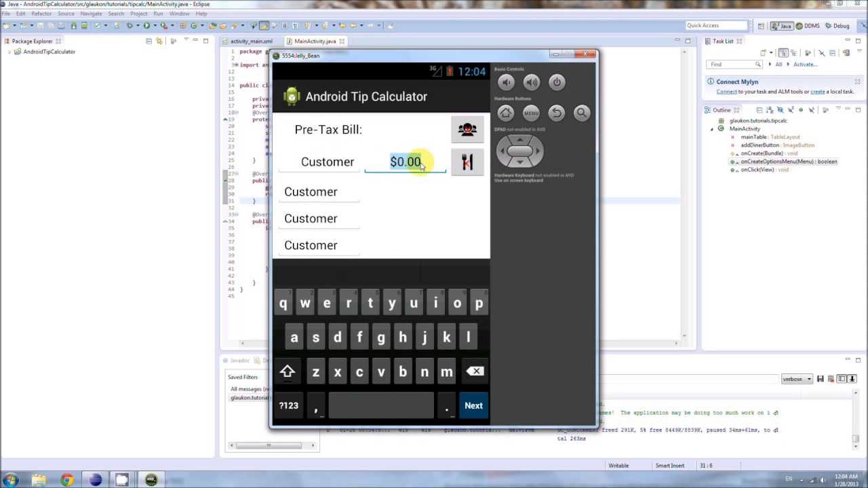Image resolution: width=868 pixels, height=488 pixels.
Task: Click the Sort icon in Outline view
Action: tap(769, 110)
